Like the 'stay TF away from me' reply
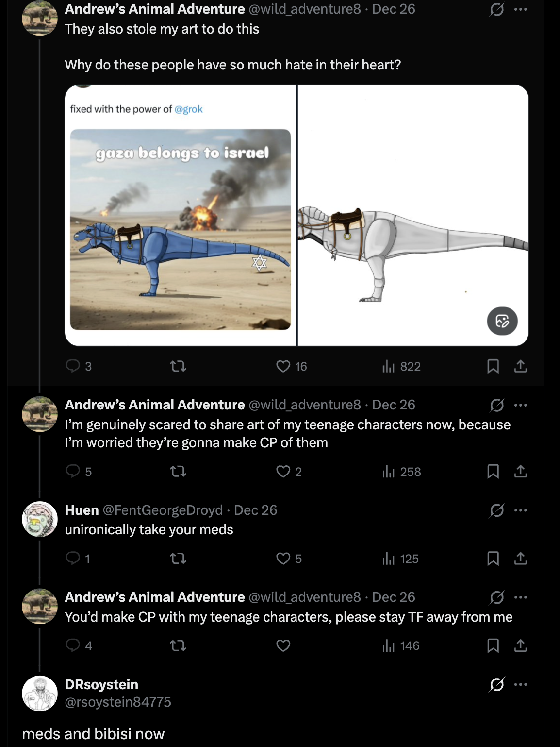Viewport: 560px width, 747px height. tap(283, 645)
